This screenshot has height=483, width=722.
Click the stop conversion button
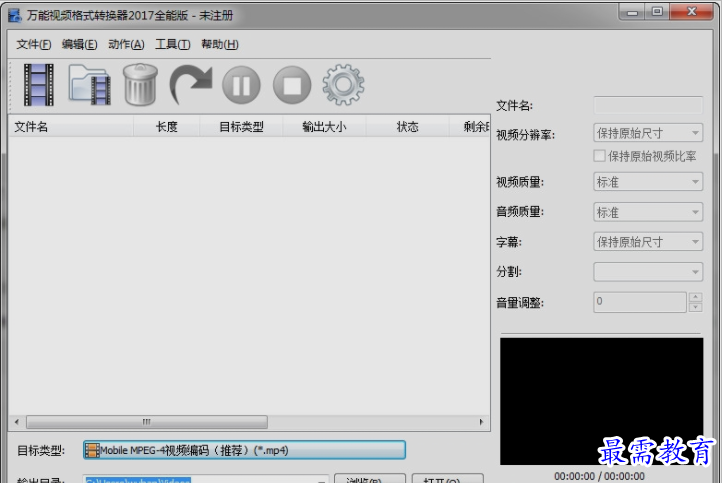pyautogui.click(x=292, y=85)
